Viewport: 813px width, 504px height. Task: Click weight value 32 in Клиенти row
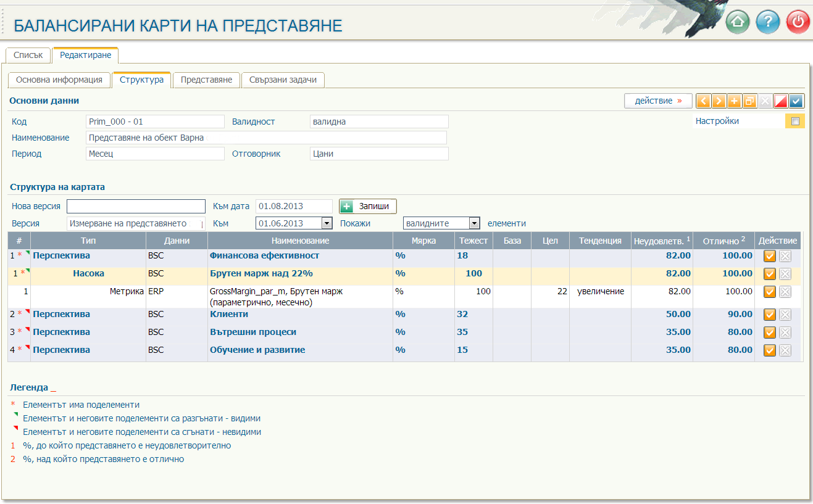click(x=462, y=314)
